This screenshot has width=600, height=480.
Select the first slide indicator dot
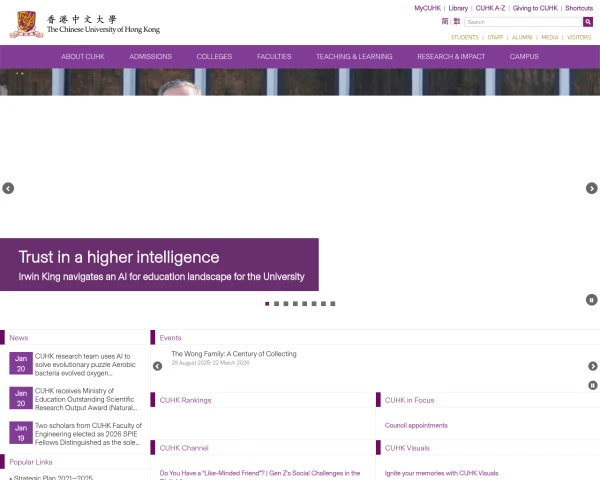[x=267, y=303]
